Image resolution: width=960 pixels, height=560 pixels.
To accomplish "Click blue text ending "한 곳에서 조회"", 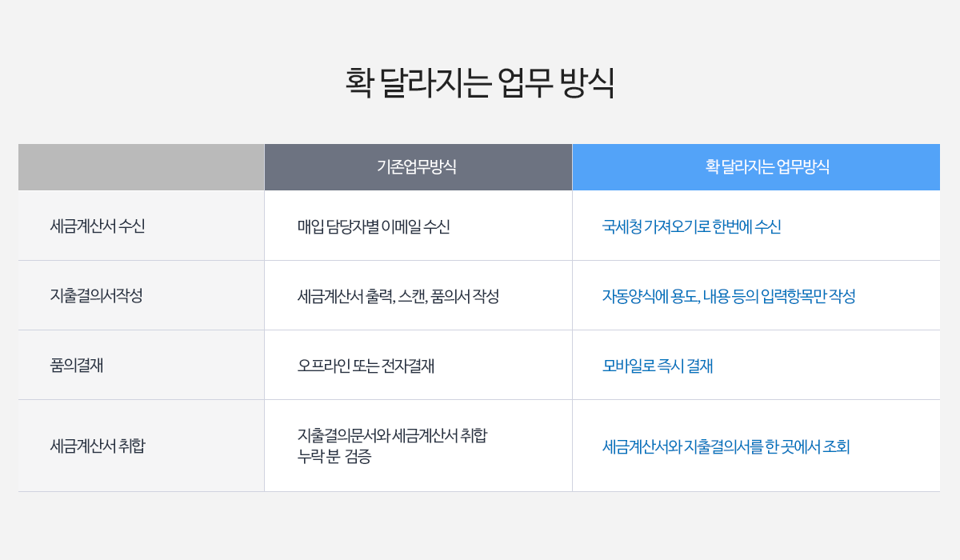I will coord(726,446).
